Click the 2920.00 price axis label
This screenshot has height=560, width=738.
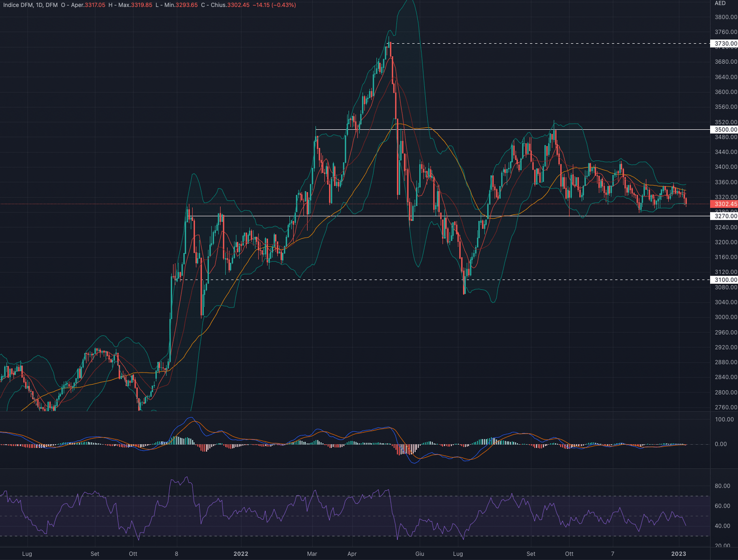click(726, 347)
